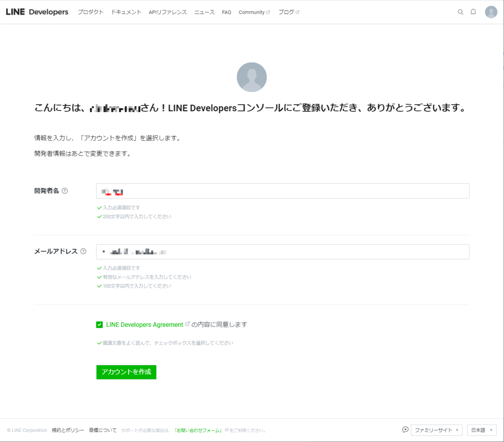The width and height of the screenshot is (504, 442).
Task: Expand the 日本語 language dropdown
Action: coord(482,430)
